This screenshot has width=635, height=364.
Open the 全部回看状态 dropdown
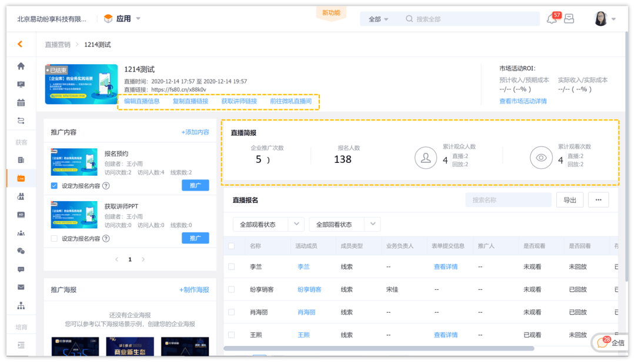pos(345,224)
